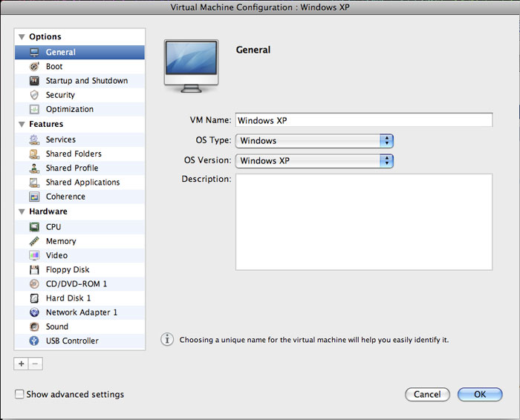Collapse the Hardware section triangle
Screen dimensions: 520x420
pos(22,212)
